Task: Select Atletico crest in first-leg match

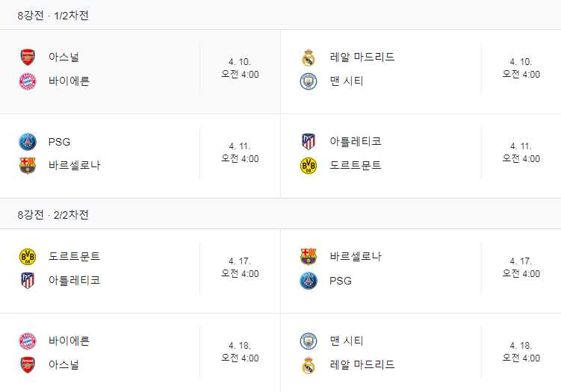Action: 309,141
